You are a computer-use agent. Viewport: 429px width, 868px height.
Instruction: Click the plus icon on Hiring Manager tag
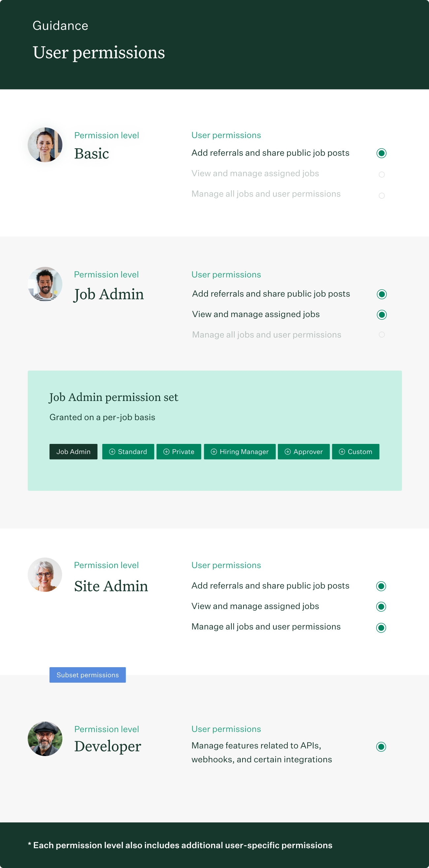click(x=214, y=452)
